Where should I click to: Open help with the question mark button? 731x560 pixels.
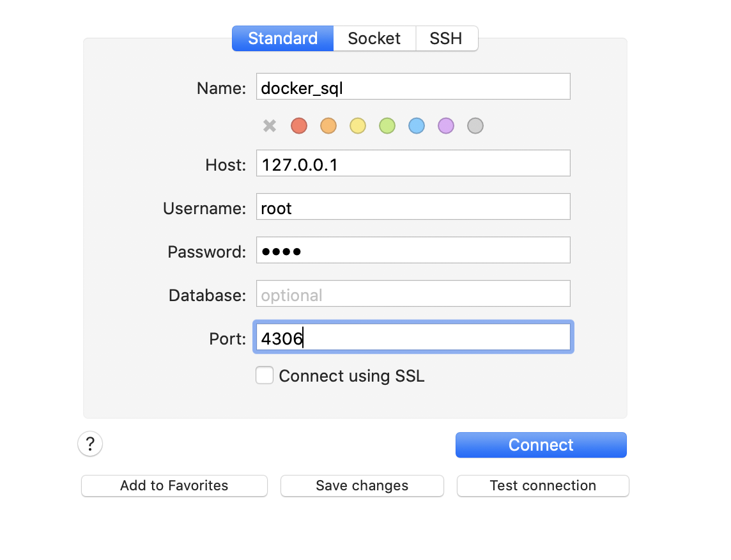pos(90,444)
